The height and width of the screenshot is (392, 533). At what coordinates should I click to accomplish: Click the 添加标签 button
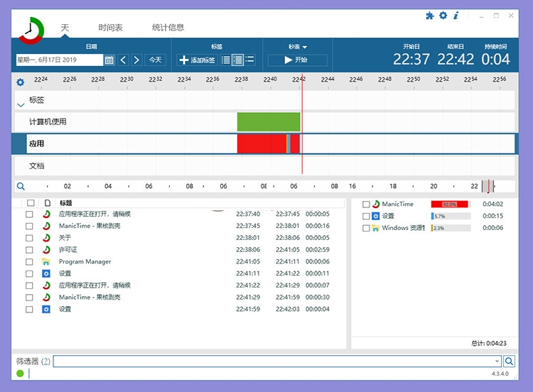click(197, 60)
